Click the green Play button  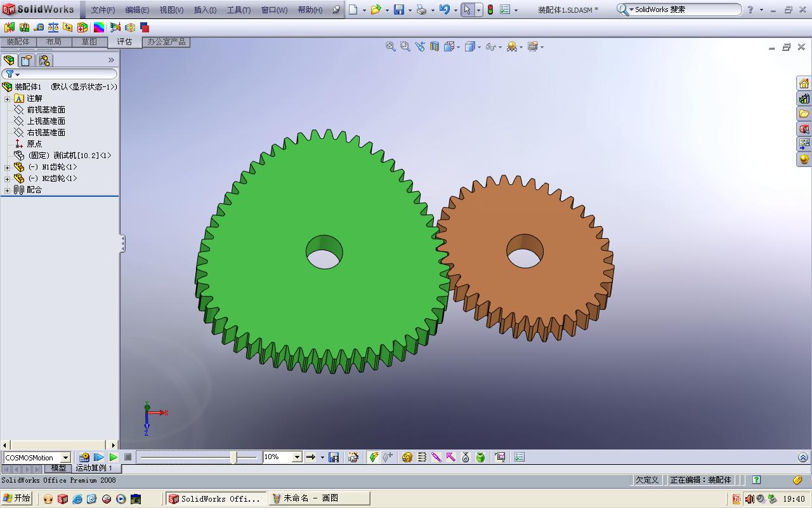(113, 457)
